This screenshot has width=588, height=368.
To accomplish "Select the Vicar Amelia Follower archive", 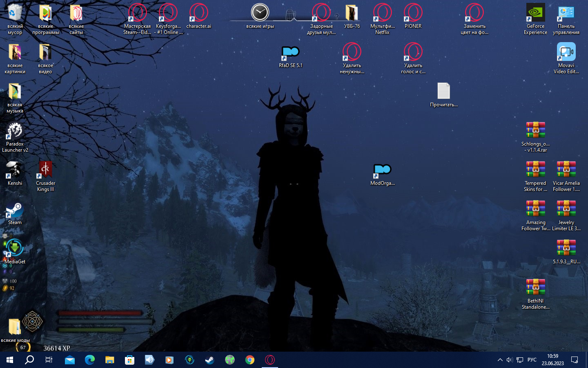I will coord(566,176).
